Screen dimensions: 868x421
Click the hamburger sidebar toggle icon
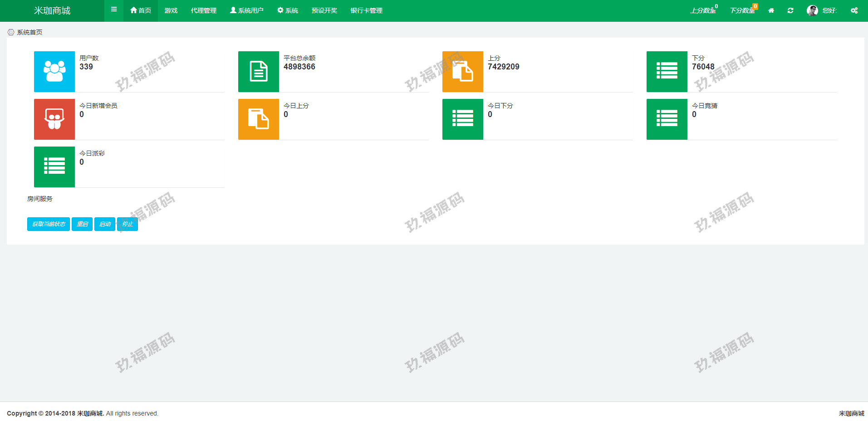114,10
